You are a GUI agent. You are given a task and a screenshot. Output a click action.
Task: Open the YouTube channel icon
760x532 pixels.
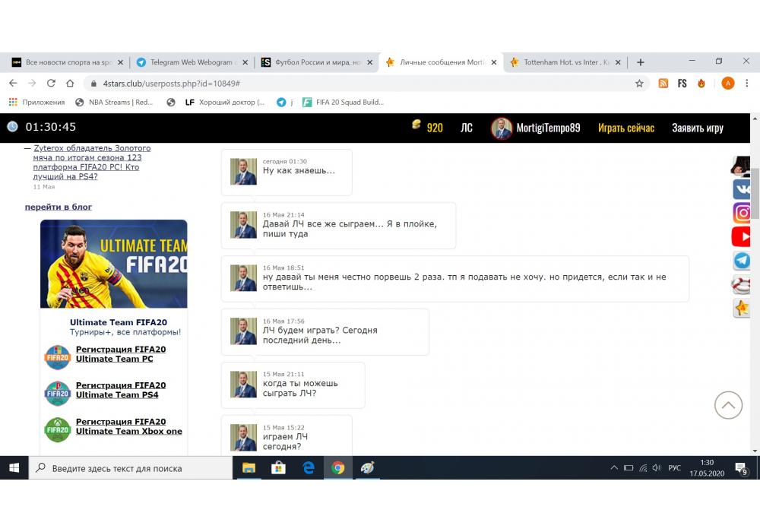pos(742,236)
